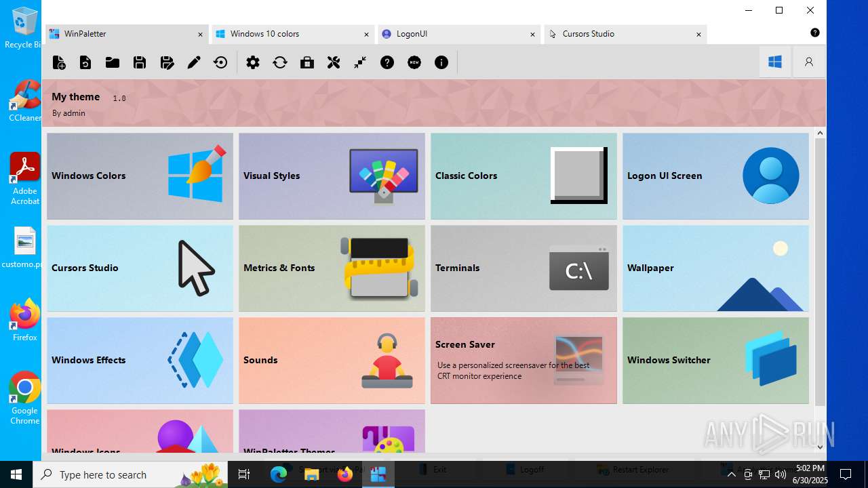The width and height of the screenshot is (868, 488).
Task: Open the volume tray icon
Action: coord(781,474)
